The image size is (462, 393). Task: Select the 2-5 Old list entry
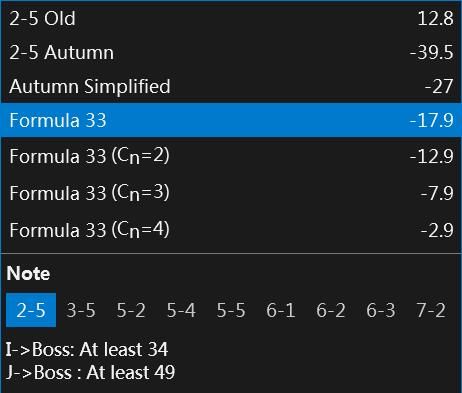tap(231, 18)
